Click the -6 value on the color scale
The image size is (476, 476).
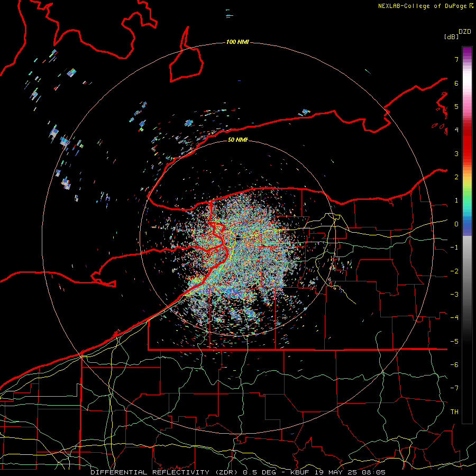454,365
